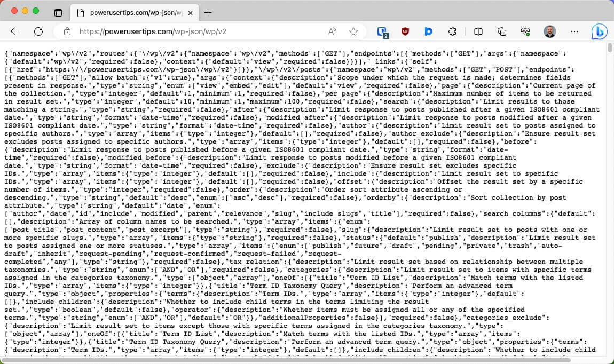Open the uBlock Origin extension
The width and height of the screenshot is (614, 364).
point(405,32)
